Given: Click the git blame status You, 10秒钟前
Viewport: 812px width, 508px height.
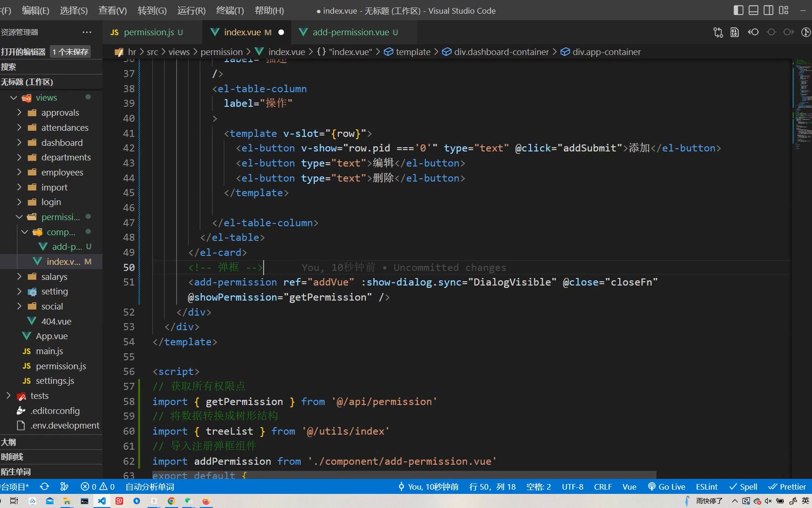Looking at the screenshot, I should coord(428,487).
